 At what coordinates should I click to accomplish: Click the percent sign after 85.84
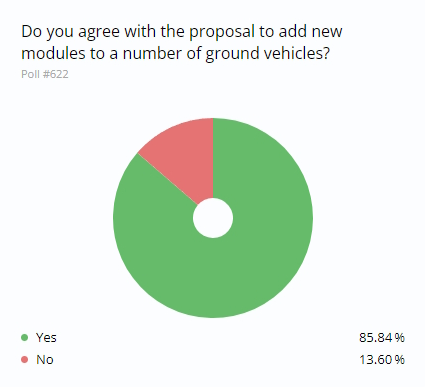(x=400, y=337)
